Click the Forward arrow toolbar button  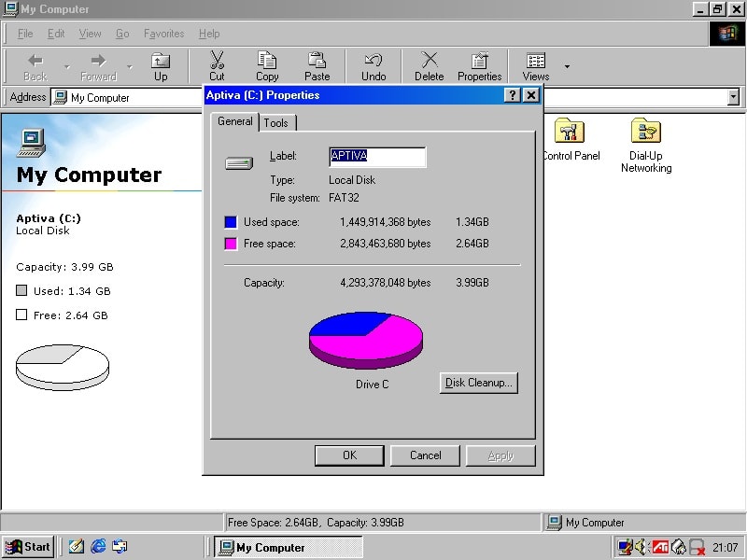[98, 66]
